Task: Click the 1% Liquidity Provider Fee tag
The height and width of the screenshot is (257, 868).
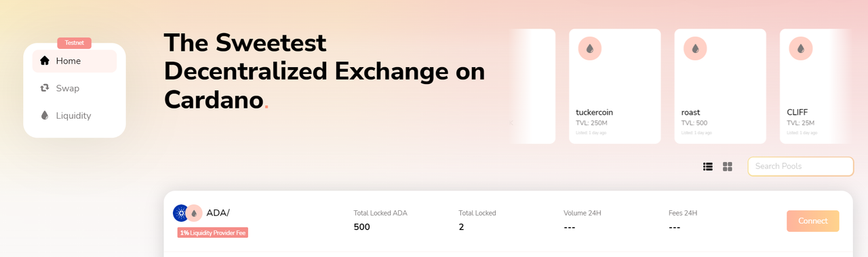Action: 213,233
